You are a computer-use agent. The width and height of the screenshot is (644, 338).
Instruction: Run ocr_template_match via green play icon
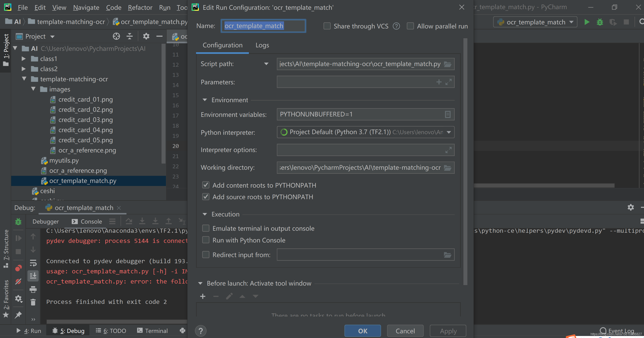tap(587, 22)
